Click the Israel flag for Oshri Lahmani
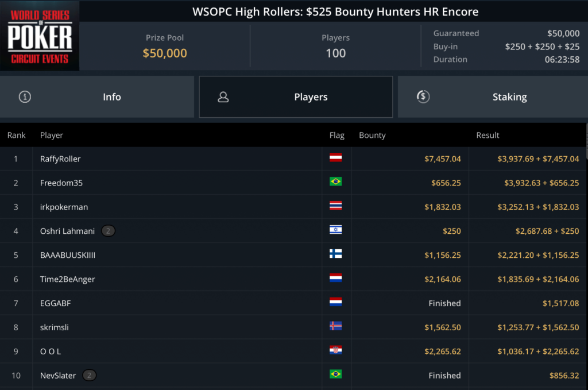588x390 pixels. 335,230
